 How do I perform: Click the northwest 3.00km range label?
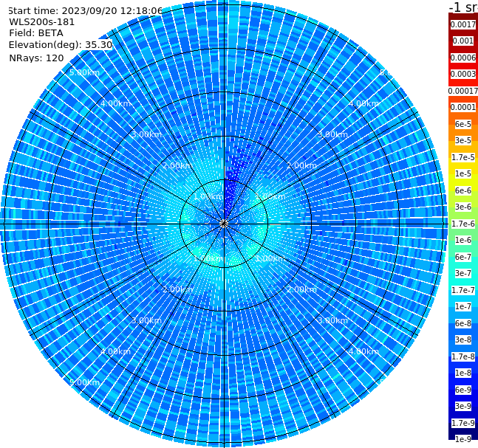coord(146,134)
